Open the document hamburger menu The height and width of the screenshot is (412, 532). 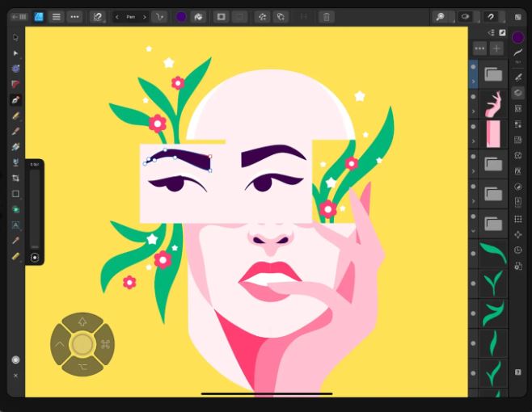[x=57, y=17]
